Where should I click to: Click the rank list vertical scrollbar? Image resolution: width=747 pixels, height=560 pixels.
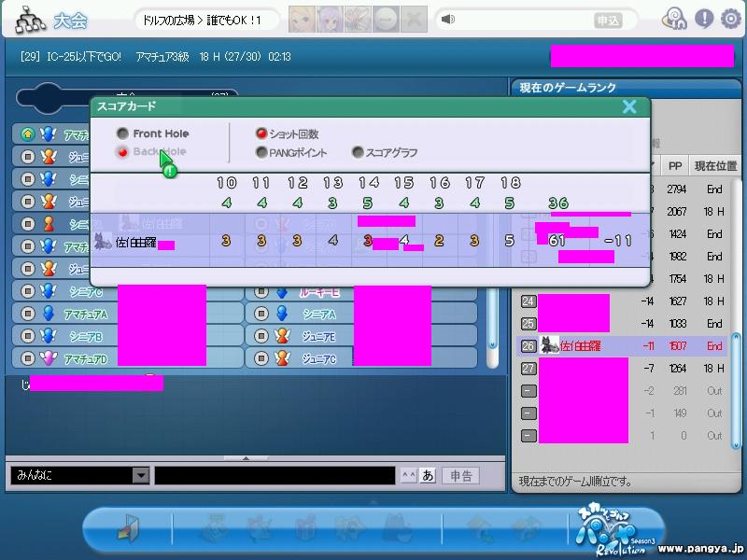point(736,390)
